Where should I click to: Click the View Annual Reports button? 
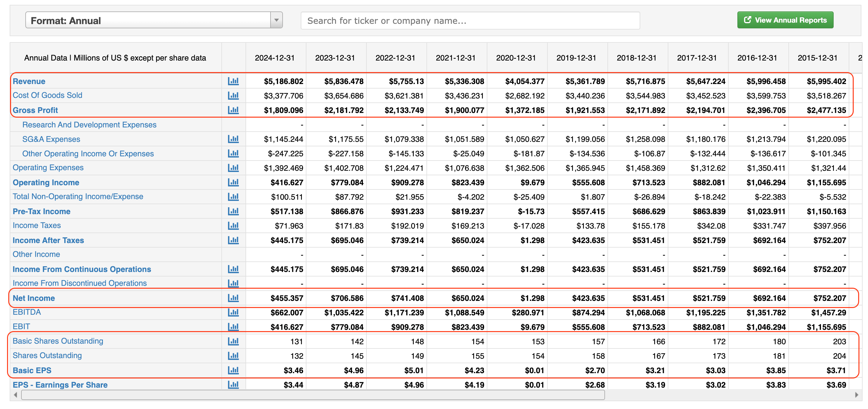coord(785,20)
